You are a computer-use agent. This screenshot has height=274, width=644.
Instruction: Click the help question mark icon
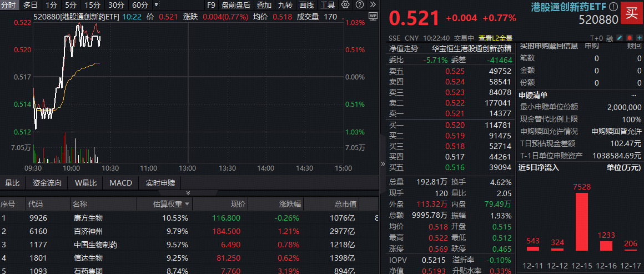[359, 4]
